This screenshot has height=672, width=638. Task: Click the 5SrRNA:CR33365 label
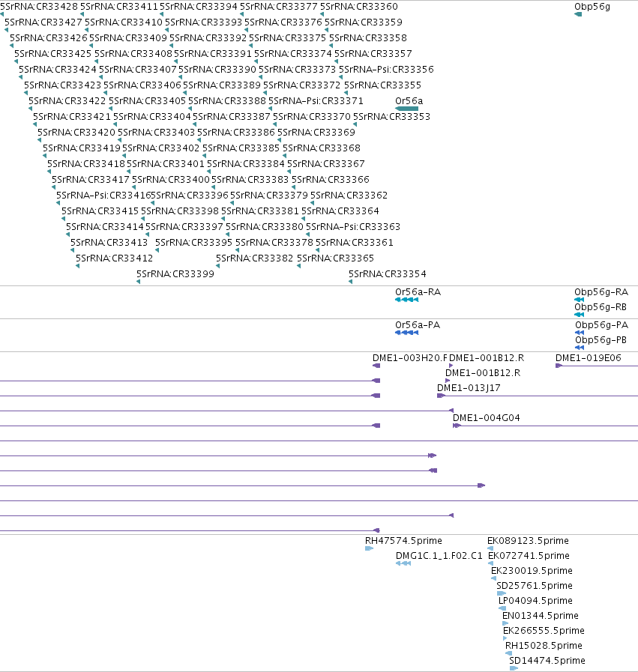click(335, 259)
